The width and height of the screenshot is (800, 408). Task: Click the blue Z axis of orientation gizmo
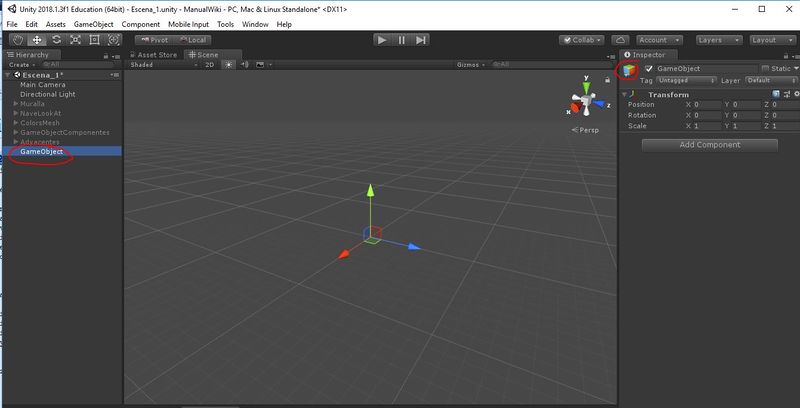[600, 104]
